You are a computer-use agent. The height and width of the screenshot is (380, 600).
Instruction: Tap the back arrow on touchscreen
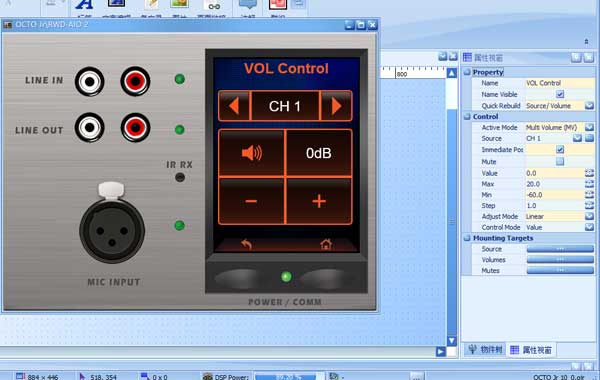[246, 244]
